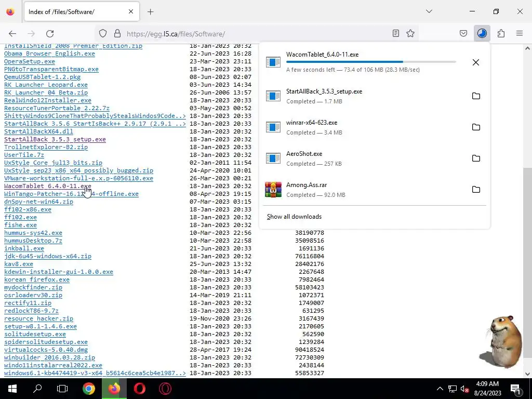Launch Google Chrome from taskbar
The height and width of the screenshot is (399, 532).
coord(89,389)
